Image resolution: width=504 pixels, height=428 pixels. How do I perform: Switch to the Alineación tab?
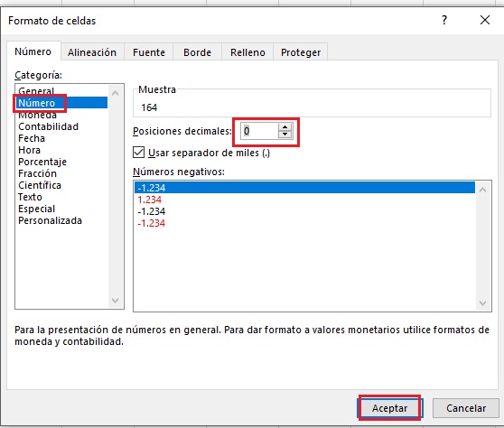coord(92,52)
